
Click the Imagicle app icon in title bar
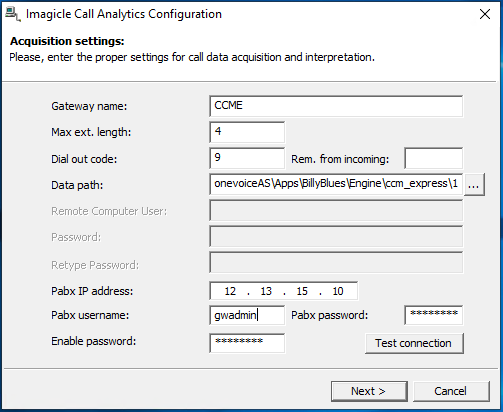pyautogui.click(x=13, y=14)
